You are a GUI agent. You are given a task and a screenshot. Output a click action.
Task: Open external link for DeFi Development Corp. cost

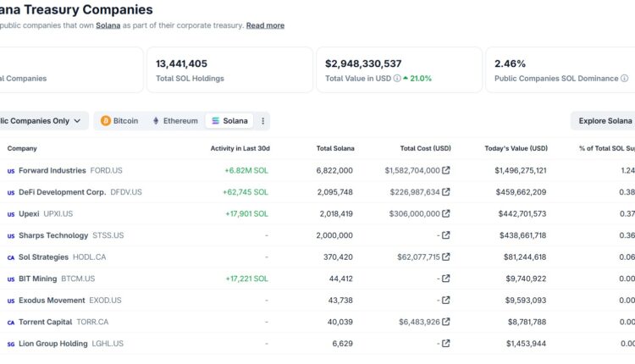[x=446, y=192]
